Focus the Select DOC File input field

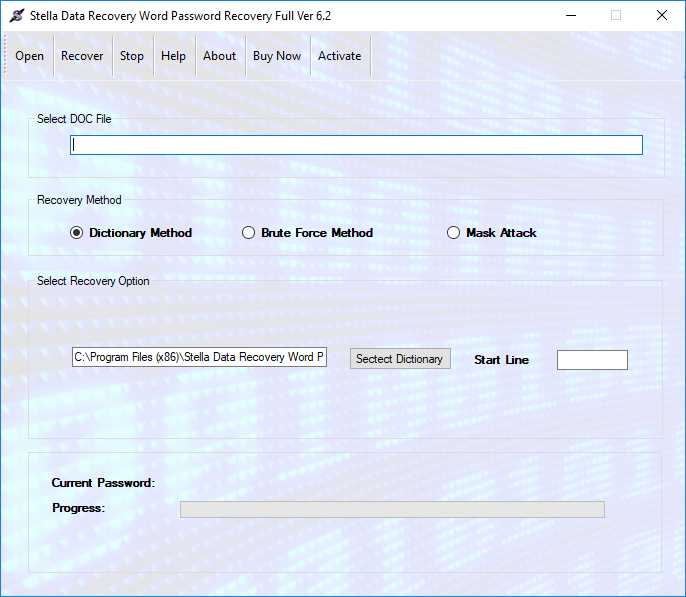[356, 145]
